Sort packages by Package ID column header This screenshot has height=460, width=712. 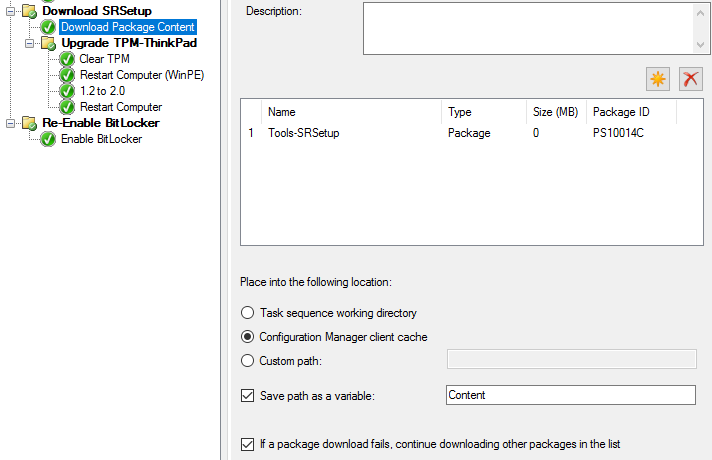[630, 112]
